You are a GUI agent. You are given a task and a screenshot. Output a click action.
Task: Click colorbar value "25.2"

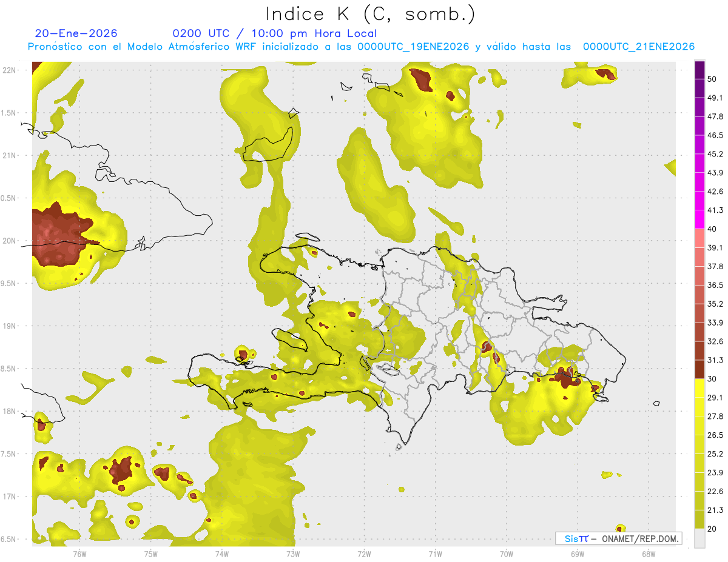click(x=716, y=454)
